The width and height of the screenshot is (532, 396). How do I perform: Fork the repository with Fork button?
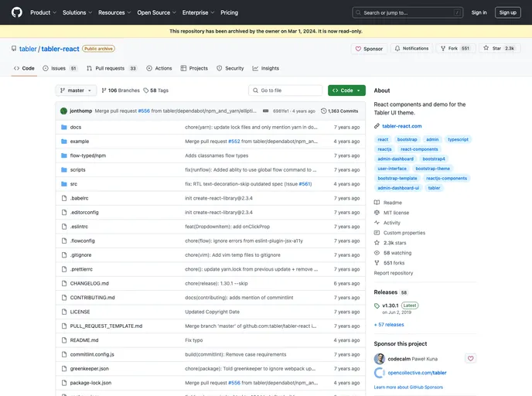[455, 49]
